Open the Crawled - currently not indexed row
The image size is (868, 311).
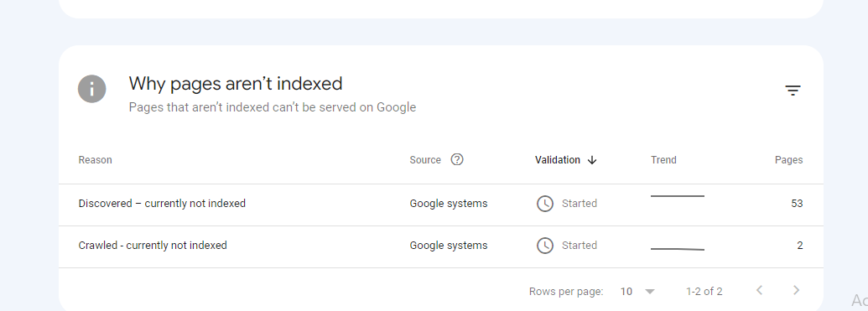(440, 246)
